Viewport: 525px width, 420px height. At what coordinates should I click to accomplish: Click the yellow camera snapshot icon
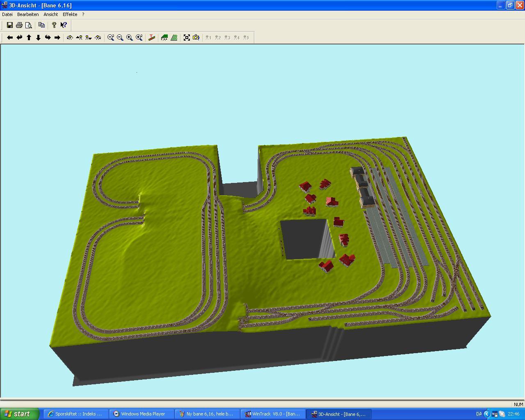pyautogui.click(x=196, y=37)
